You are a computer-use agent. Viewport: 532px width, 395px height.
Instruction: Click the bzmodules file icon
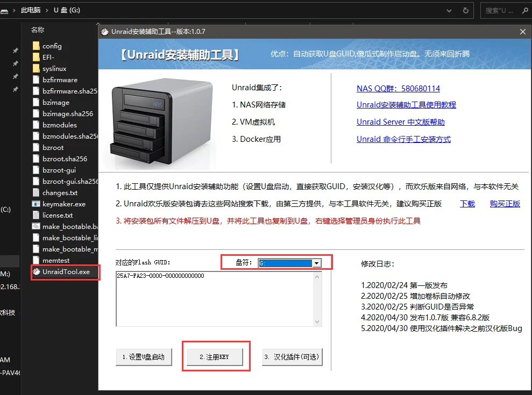[36, 125]
